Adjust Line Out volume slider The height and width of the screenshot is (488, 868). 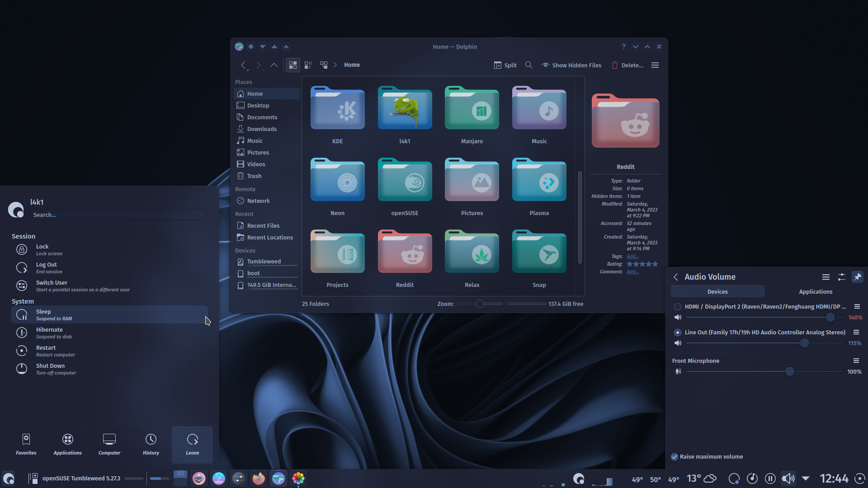pos(765,343)
